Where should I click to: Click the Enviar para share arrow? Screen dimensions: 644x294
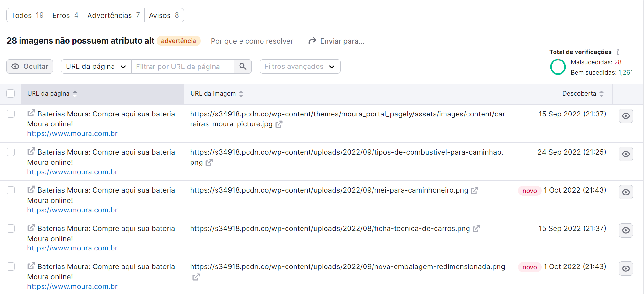tap(312, 41)
